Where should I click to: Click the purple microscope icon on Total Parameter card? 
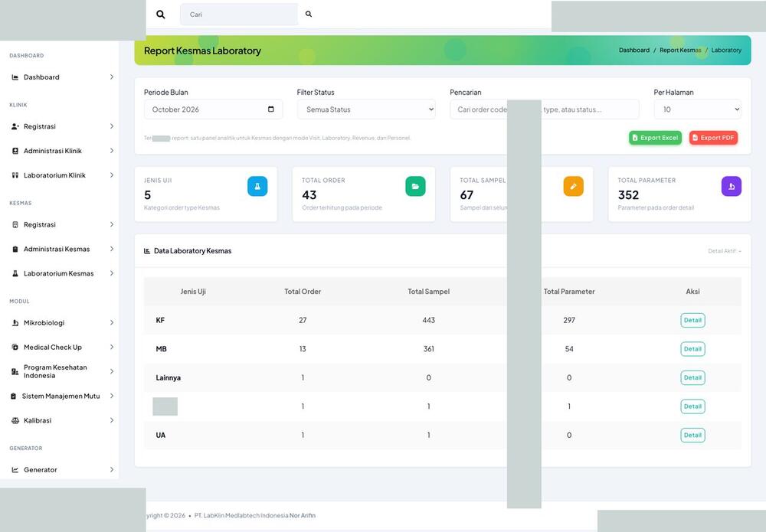[732, 187]
